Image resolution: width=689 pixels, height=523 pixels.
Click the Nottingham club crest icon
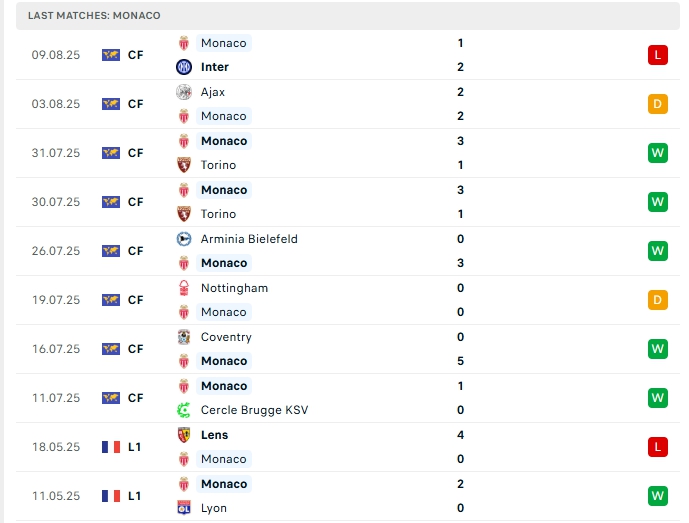pyautogui.click(x=183, y=288)
